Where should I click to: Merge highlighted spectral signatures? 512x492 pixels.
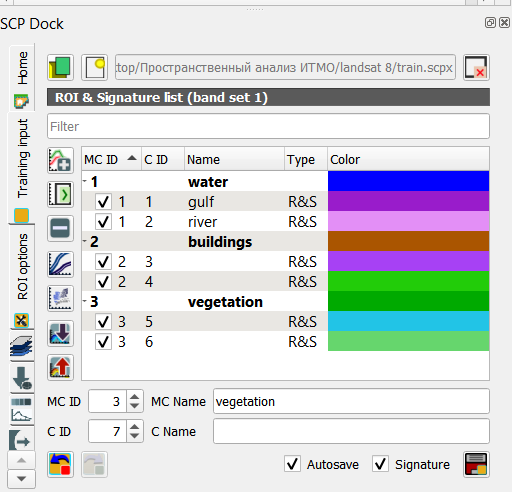(60, 160)
